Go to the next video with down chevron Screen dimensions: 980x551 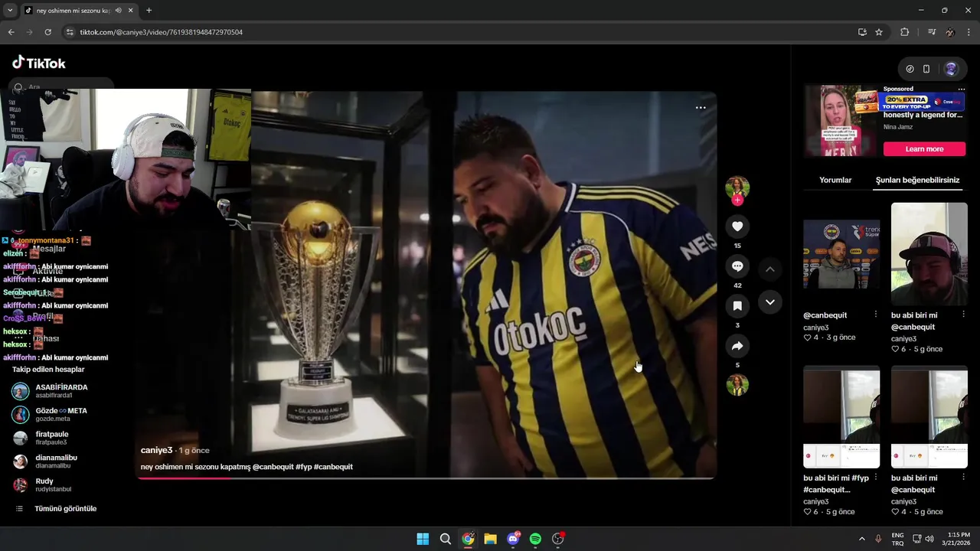[770, 302]
